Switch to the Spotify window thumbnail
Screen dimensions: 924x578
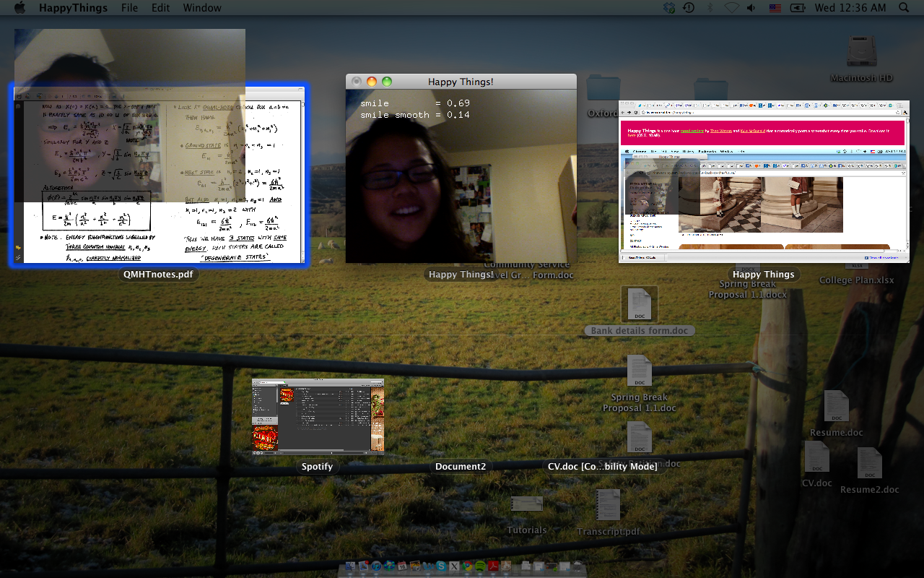click(x=318, y=416)
